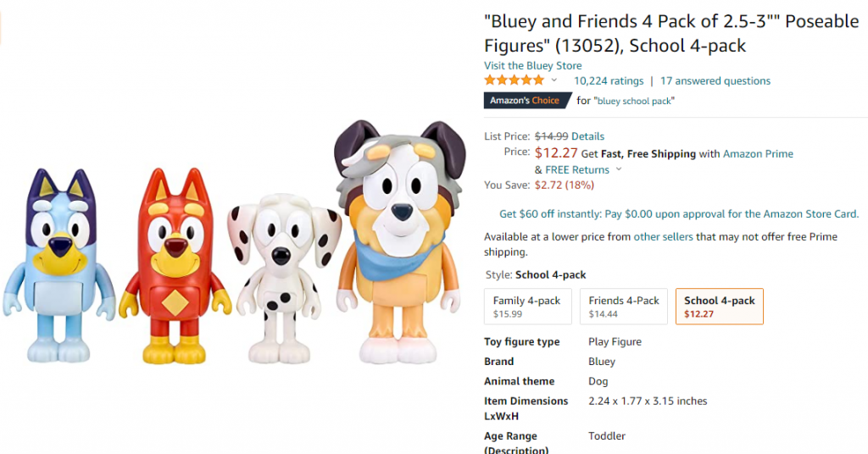
Task: Visit the Bluey Store link
Action: pos(533,65)
